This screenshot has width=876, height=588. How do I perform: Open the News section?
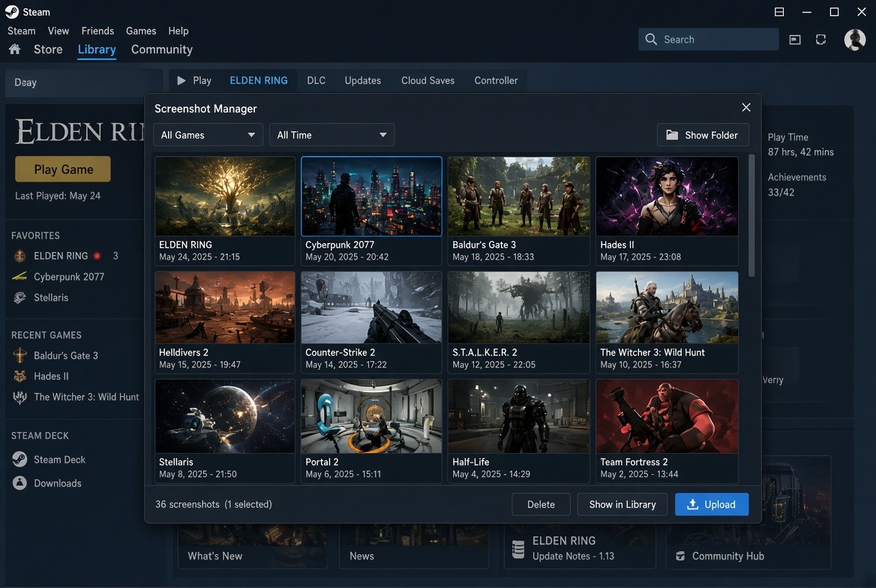(361, 556)
